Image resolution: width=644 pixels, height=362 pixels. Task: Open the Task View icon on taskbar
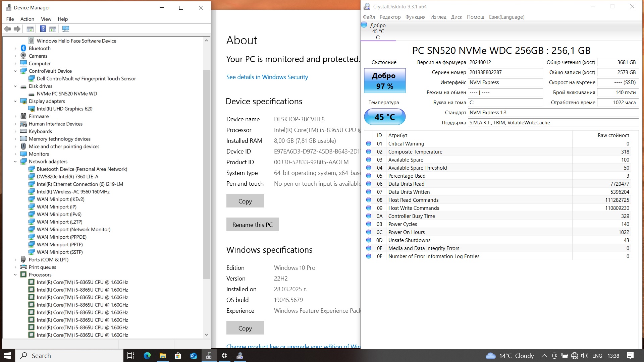[131, 356]
